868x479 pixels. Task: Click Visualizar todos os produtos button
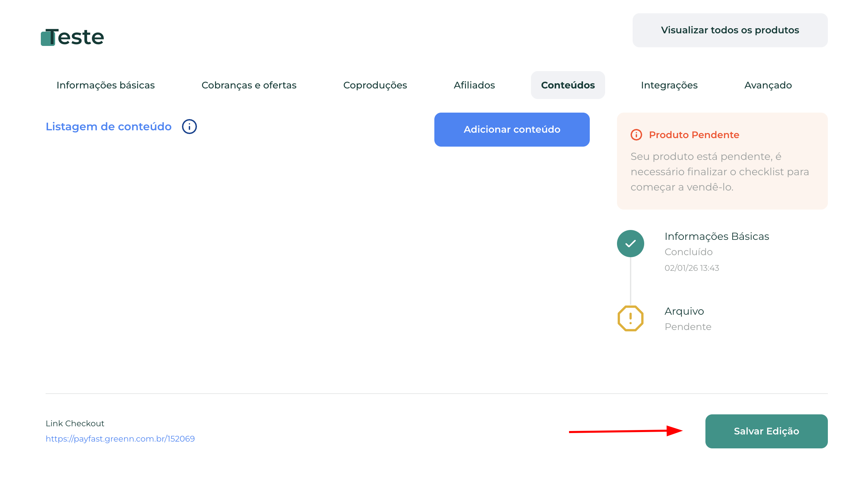(x=730, y=30)
